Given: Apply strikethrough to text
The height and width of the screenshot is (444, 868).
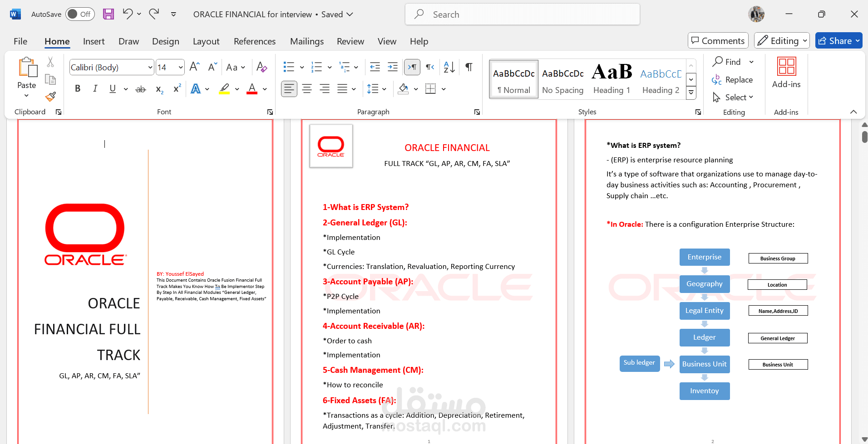Looking at the screenshot, I should [x=141, y=89].
